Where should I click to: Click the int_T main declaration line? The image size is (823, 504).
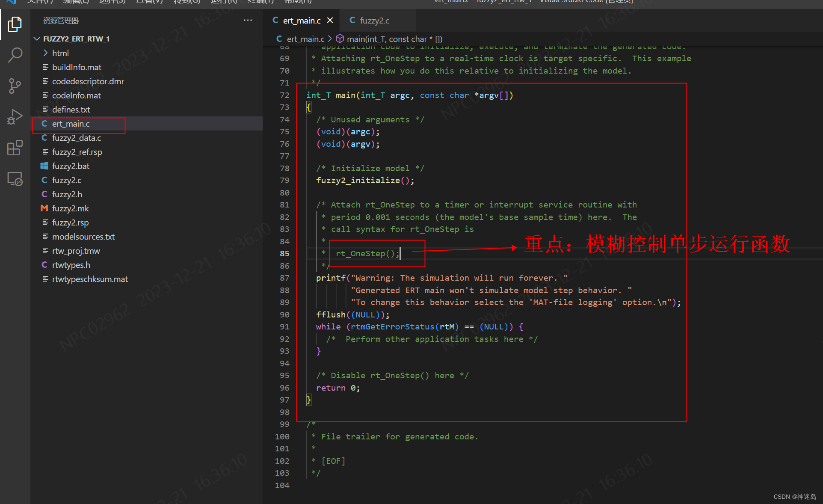pyautogui.click(x=410, y=95)
